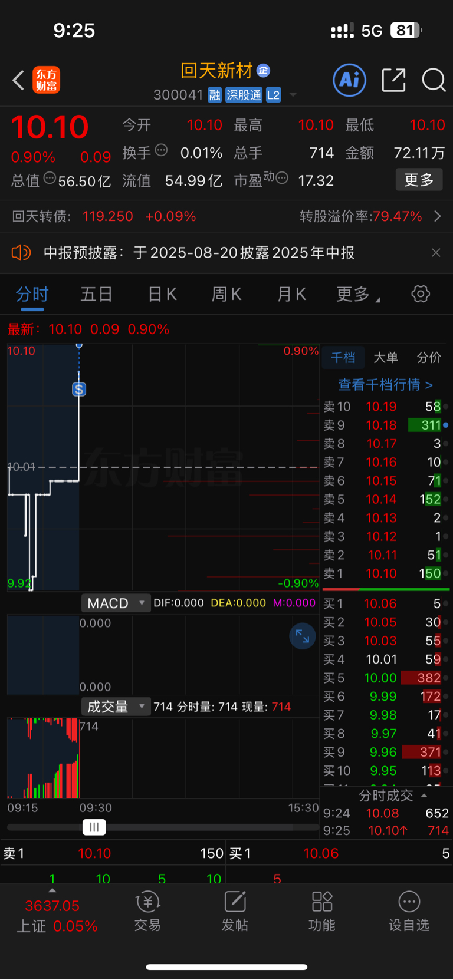Switch to the 月K chart tab
Image resolution: width=453 pixels, height=980 pixels.
pyautogui.click(x=291, y=294)
